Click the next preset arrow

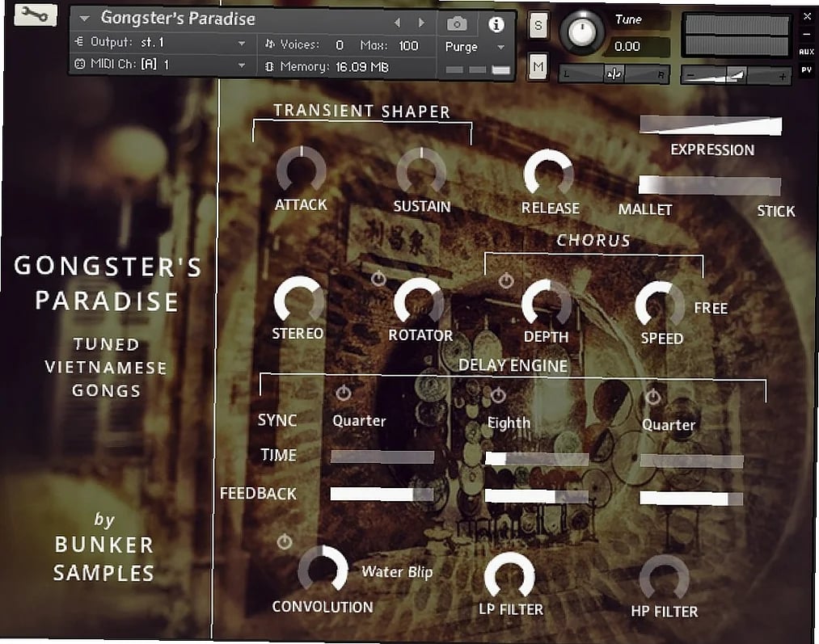[421, 23]
